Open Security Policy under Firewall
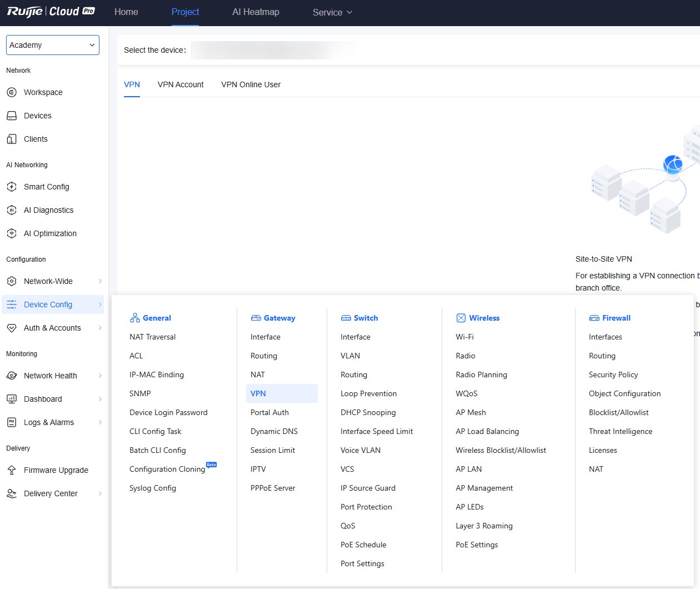Screen dimensions: 700x589 [613, 375]
